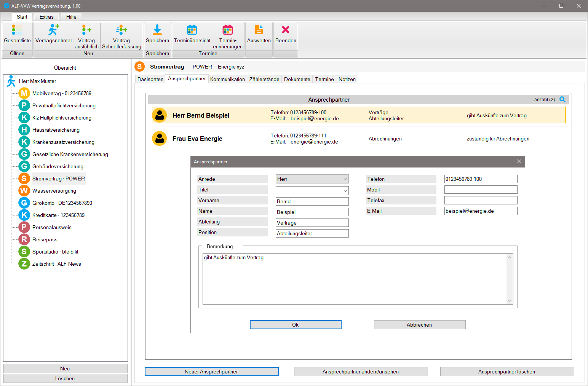The width and height of the screenshot is (588, 386).
Task: Create a new Vertragsnehmer
Action: pos(54,35)
